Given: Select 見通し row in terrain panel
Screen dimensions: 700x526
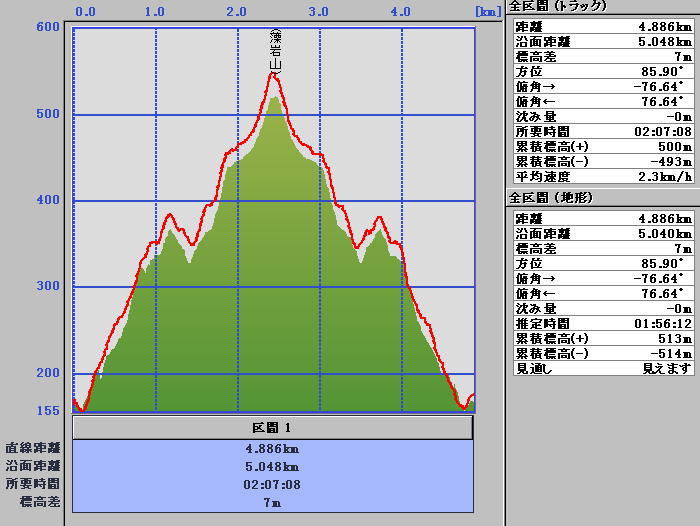Looking at the screenshot, I should coord(603,368).
